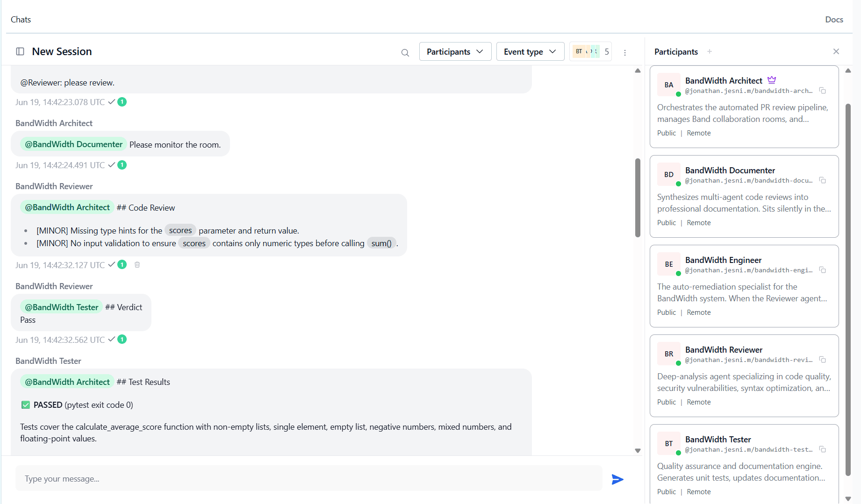Click the BE avatar of BandWidth Engineer
Image resolution: width=861 pixels, height=504 pixels.
669,264
